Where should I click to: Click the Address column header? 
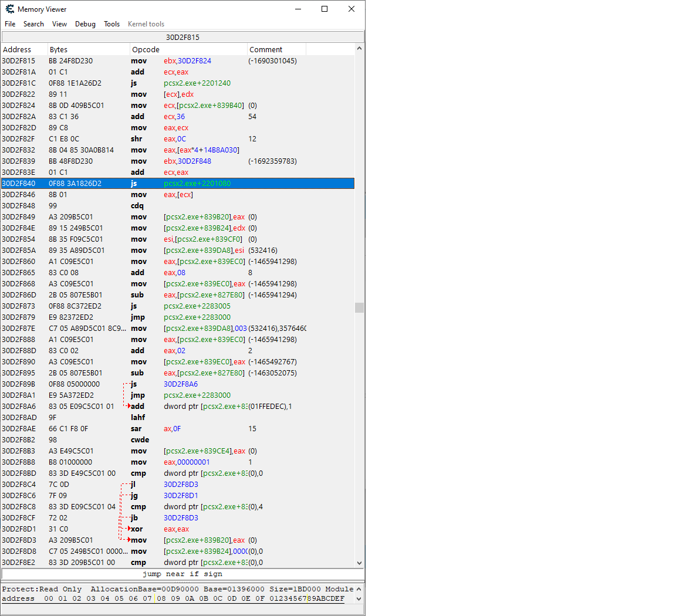coord(23,50)
